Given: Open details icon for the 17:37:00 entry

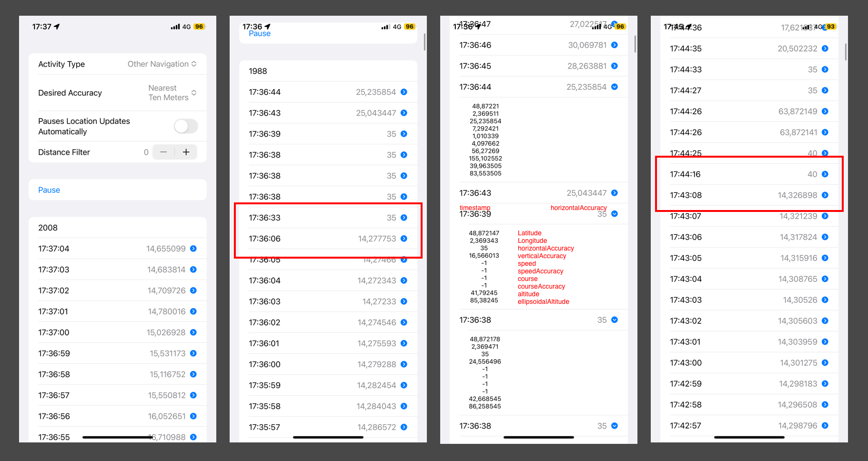Looking at the screenshot, I should [x=193, y=332].
